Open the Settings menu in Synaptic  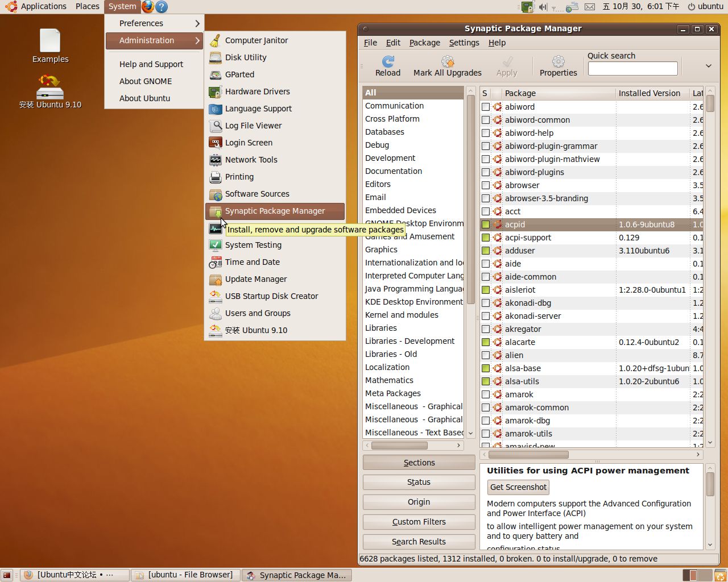(x=464, y=43)
